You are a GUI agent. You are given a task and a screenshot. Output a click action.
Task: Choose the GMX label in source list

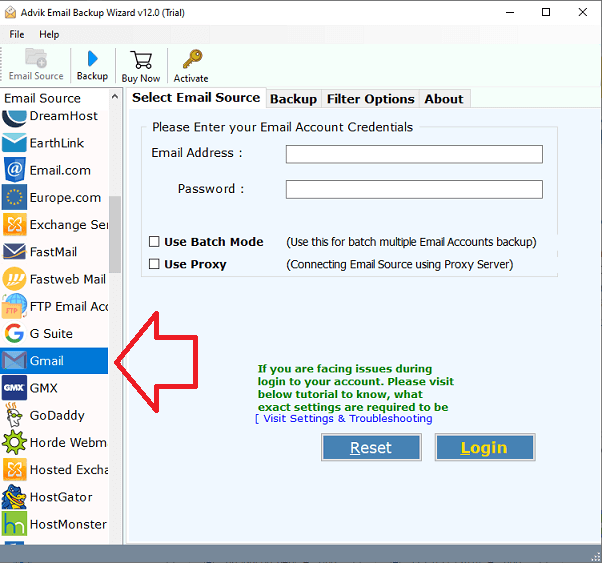coord(44,388)
